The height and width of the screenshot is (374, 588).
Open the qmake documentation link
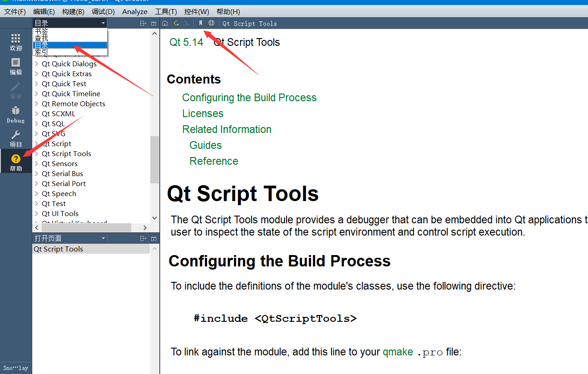(x=398, y=352)
